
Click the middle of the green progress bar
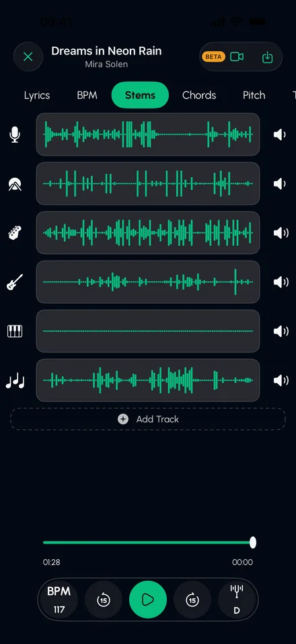pos(148,542)
